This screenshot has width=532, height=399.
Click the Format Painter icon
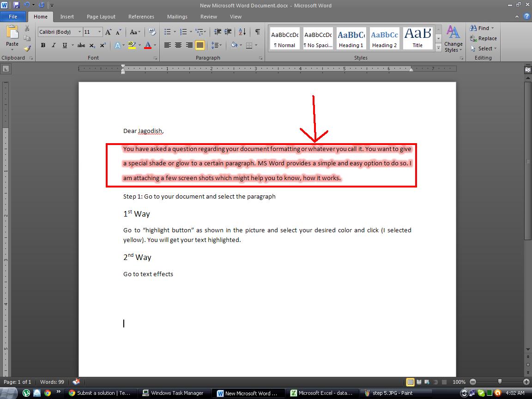[28, 47]
